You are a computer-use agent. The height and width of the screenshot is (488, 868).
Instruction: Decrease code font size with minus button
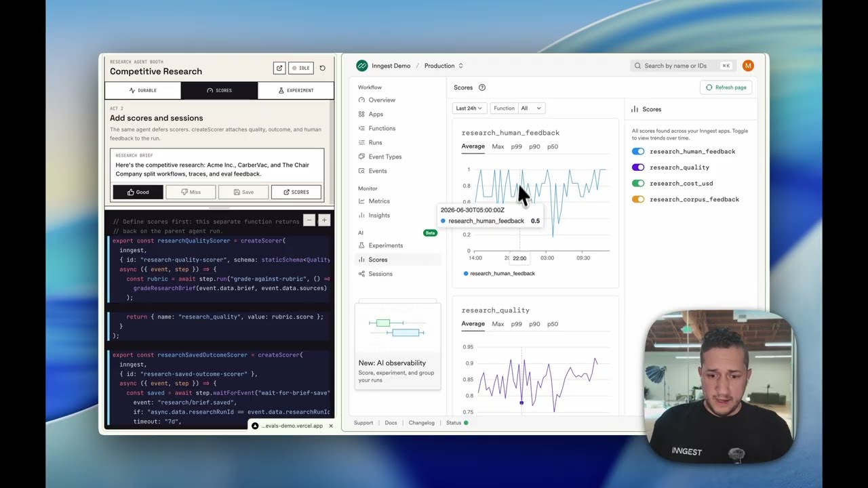pos(309,220)
